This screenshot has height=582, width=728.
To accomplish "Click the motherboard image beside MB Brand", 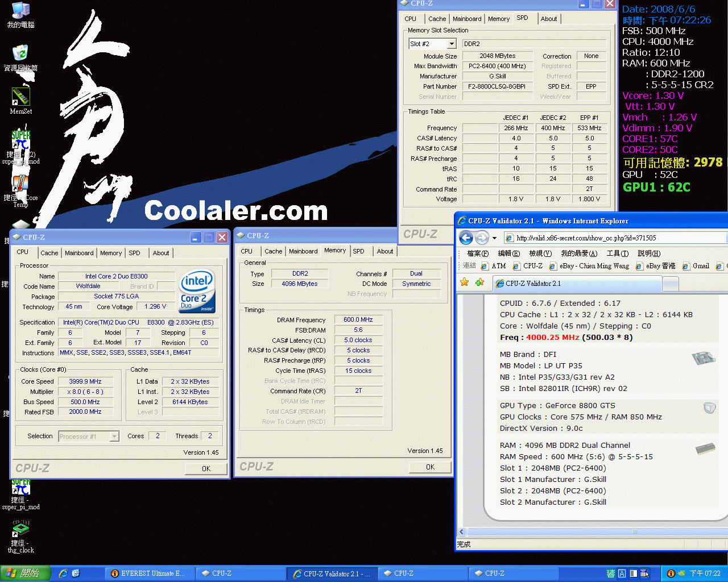I will [702, 358].
